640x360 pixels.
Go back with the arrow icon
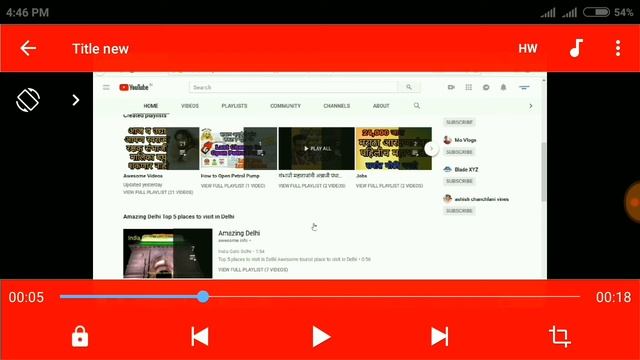pos(28,48)
